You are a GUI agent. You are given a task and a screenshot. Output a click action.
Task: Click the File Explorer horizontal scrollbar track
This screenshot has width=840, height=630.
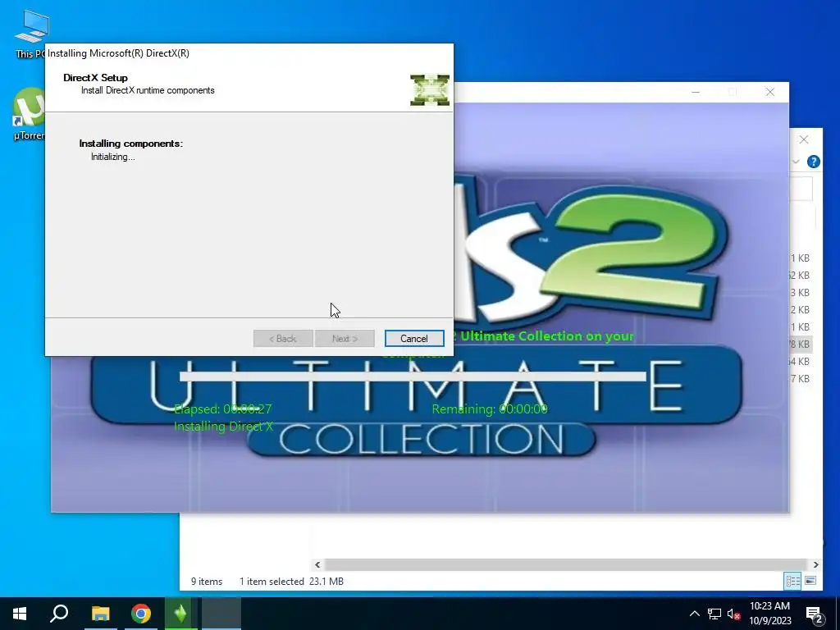[566, 564]
